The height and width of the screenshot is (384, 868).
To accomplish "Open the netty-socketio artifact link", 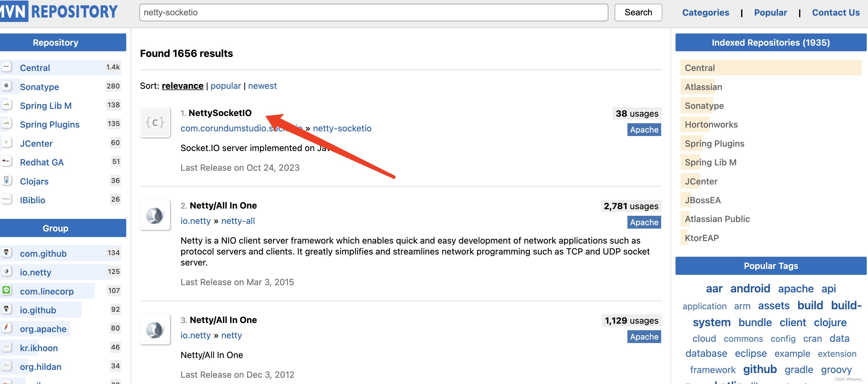I will pos(342,128).
